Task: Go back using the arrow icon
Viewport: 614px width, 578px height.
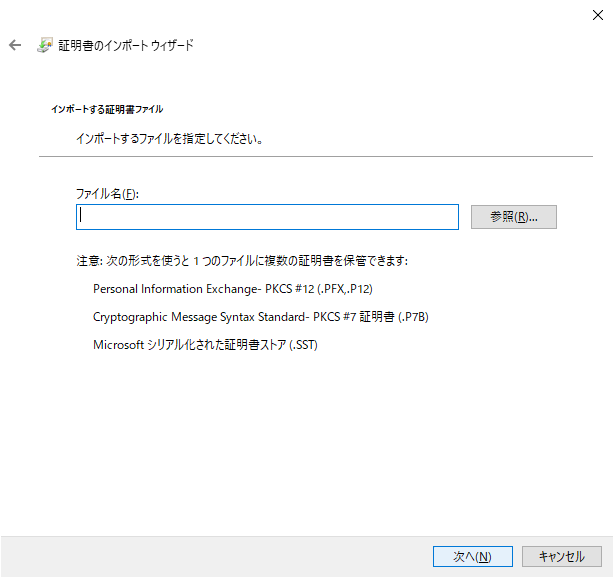Action: (15, 45)
